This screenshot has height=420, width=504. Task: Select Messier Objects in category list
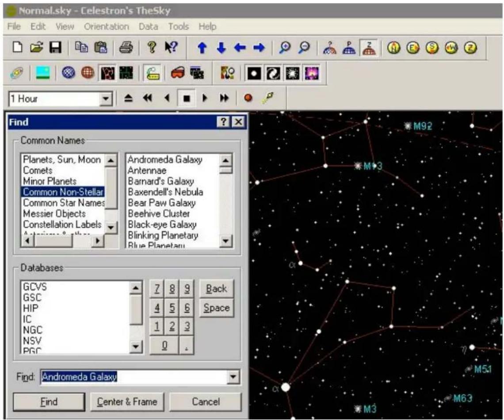(x=54, y=213)
